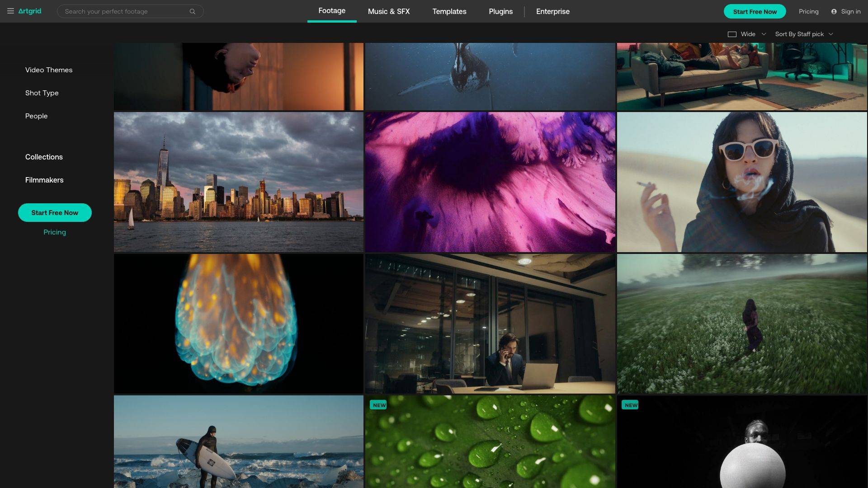The width and height of the screenshot is (868, 488).
Task: Open the hamburger menu icon
Action: [10, 11]
